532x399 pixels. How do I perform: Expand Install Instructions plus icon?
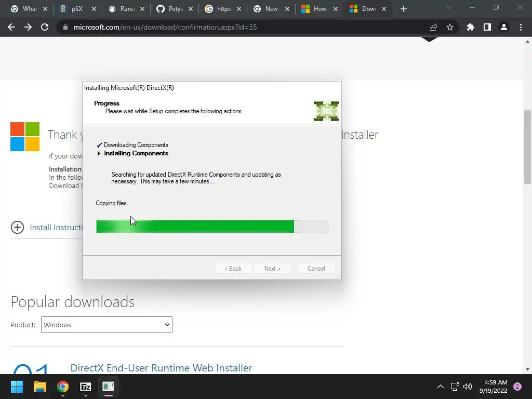coord(17,228)
